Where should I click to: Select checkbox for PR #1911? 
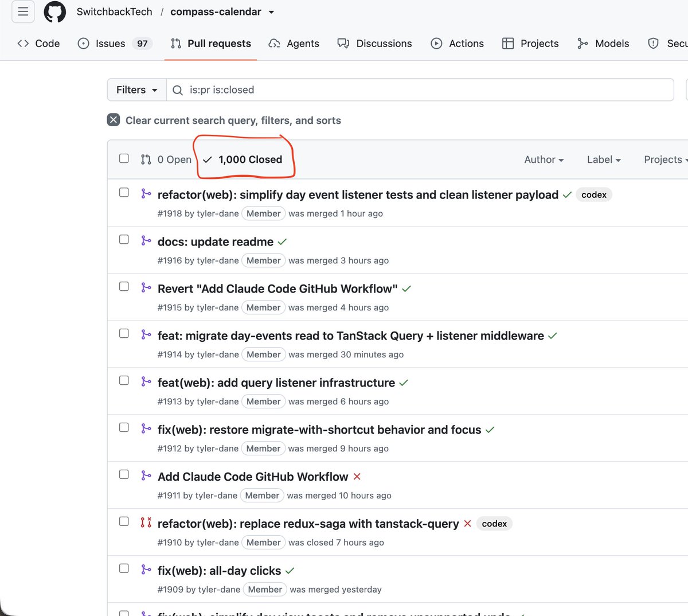[x=124, y=474]
